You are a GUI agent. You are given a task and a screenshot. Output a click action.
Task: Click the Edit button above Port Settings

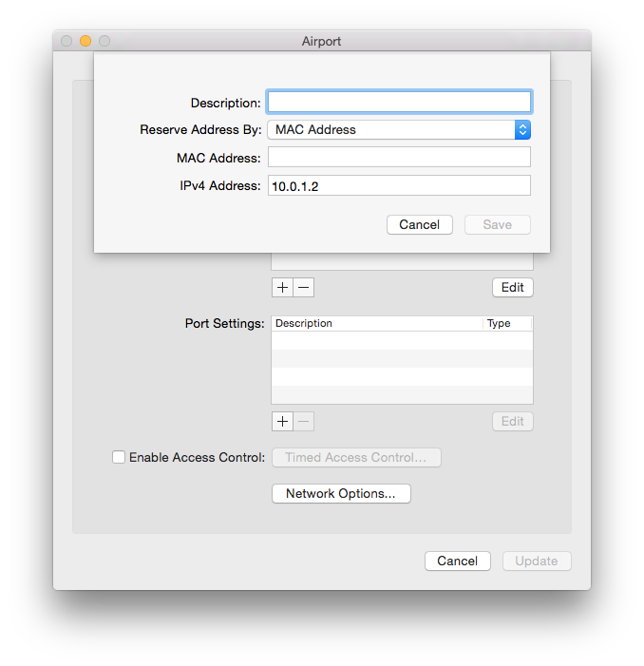click(512, 288)
